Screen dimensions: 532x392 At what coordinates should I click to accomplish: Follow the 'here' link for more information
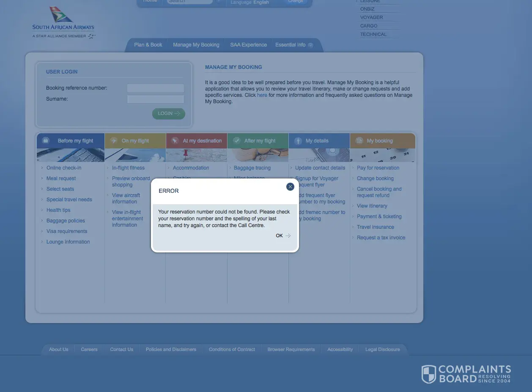pyautogui.click(x=262, y=95)
